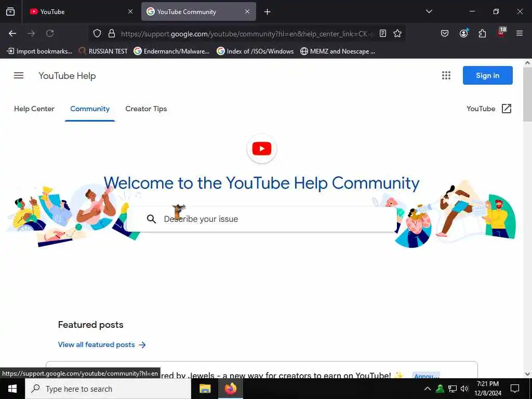Click the Firefox taskbar icon

230,389
